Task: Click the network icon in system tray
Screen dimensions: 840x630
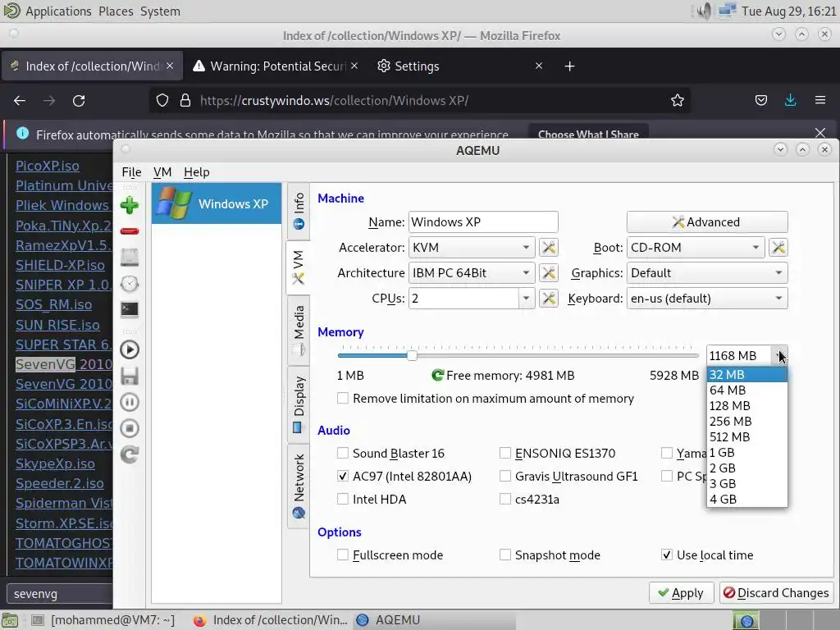Action: 727,11
